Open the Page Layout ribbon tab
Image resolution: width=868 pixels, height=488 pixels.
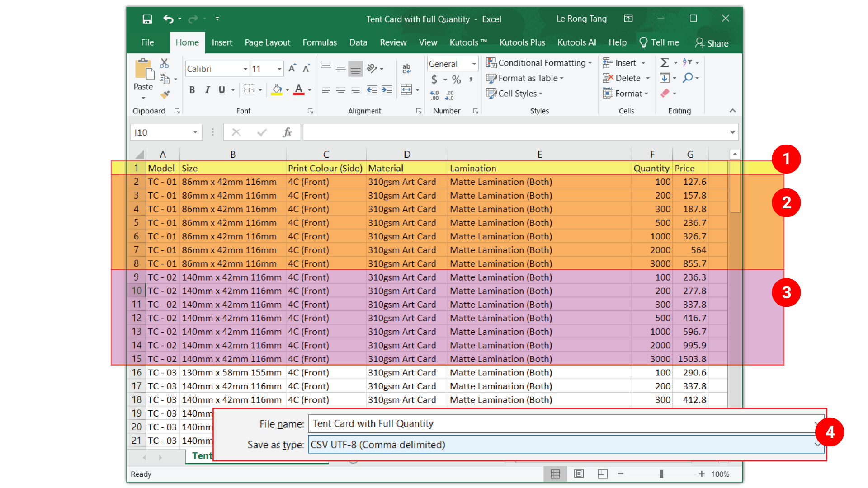(x=267, y=42)
